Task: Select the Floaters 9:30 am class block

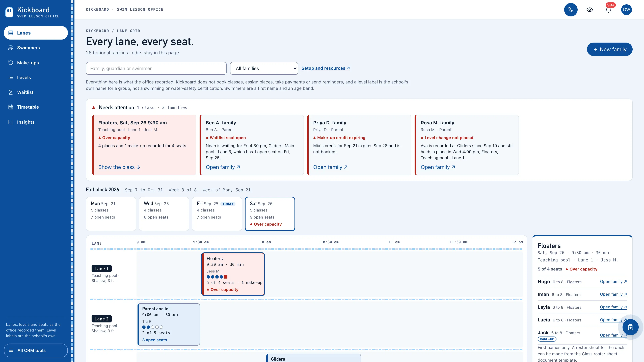Action: (233, 274)
